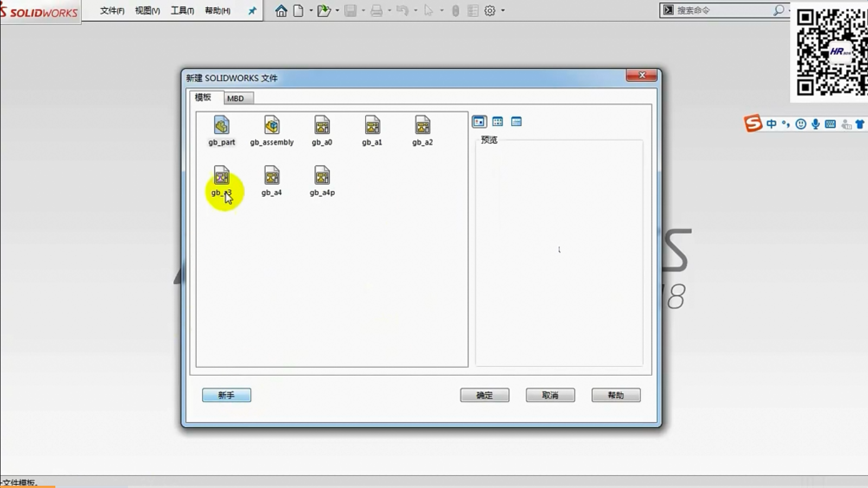This screenshot has height=488, width=868.
Task: Choose the gb_a1 drawing template
Action: [372, 126]
